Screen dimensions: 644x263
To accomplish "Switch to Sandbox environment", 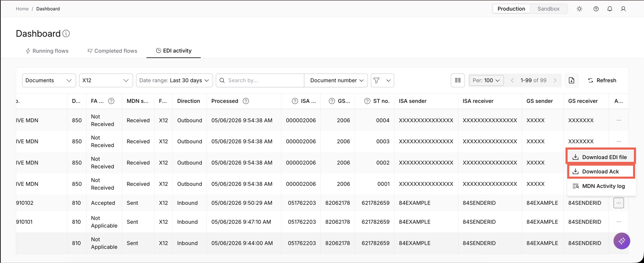I will pyautogui.click(x=548, y=9).
